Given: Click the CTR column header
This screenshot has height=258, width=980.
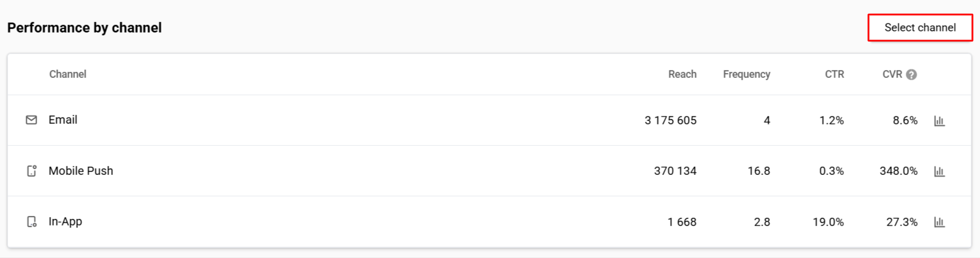Looking at the screenshot, I should [x=834, y=74].
